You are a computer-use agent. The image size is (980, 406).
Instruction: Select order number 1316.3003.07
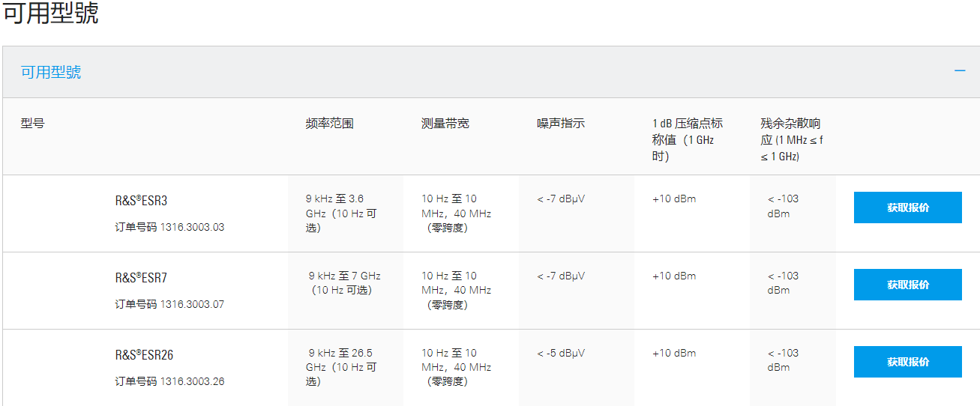(169, 304)
